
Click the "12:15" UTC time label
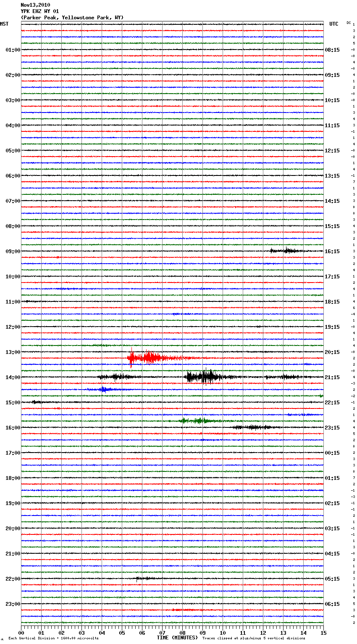click(x=332, y=151)
